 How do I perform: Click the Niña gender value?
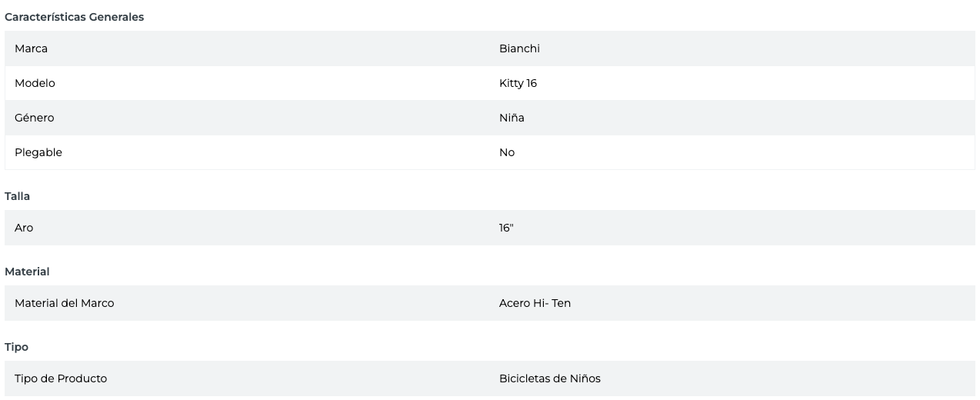512,118
